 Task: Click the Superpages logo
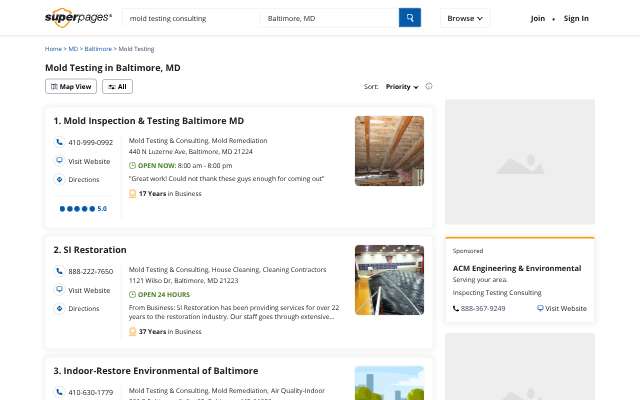click(78, 18)
